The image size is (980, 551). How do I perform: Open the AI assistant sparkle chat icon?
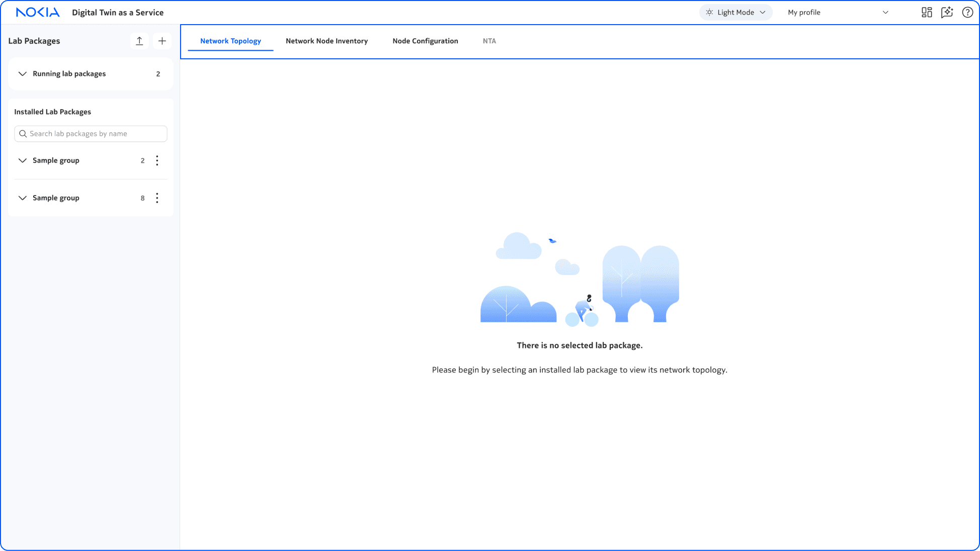point(947,13)
